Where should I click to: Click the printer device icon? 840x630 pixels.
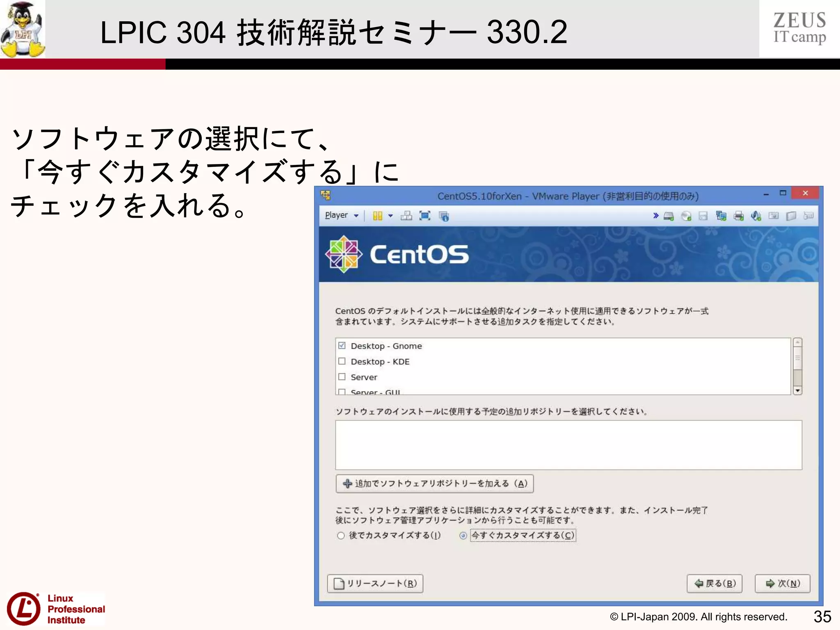(739, 216)
